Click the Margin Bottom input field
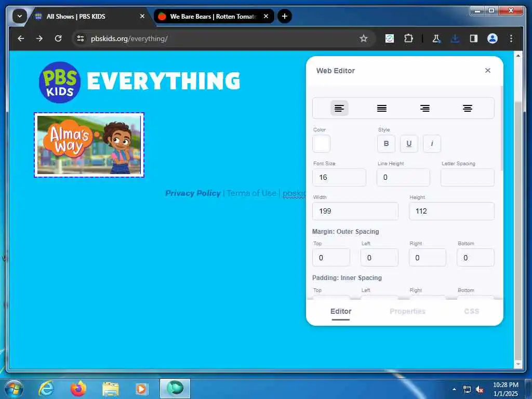Image resolution: width=532 pixels, height=399 pixels. point(475,258)
